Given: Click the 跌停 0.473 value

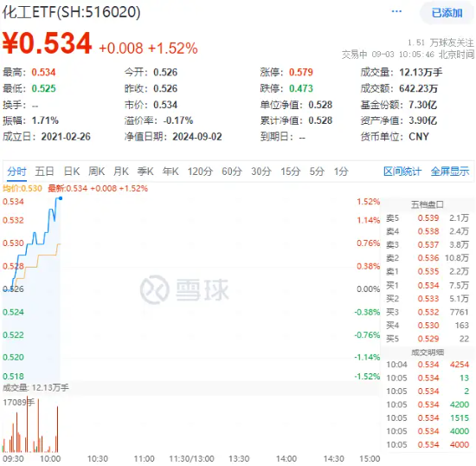Looking at the screenshot, I should click(301, 88).
